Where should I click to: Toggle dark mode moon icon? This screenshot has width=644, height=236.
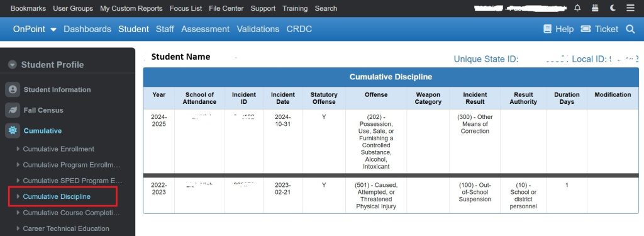point(613,8)
